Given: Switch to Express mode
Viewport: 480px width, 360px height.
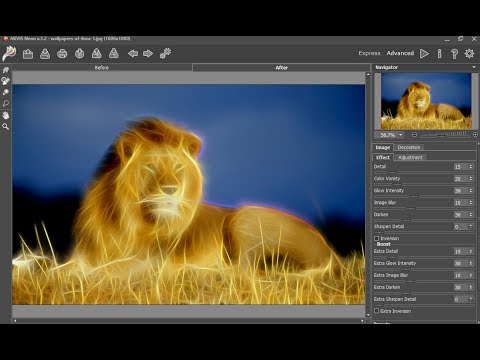Looking at the screenshot, I should (369, 53).
